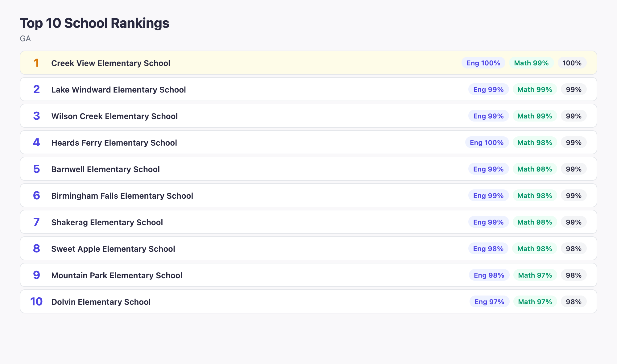Viewport: 617px width, 364px height.
Task: Select Barnwell Elementary School name
Action: point(106,169)
